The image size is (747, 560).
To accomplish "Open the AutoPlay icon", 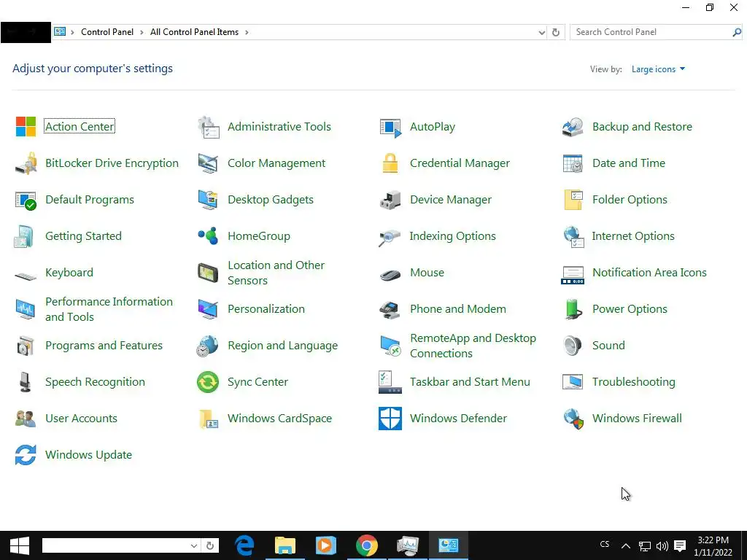I will (x=391, y=127).
